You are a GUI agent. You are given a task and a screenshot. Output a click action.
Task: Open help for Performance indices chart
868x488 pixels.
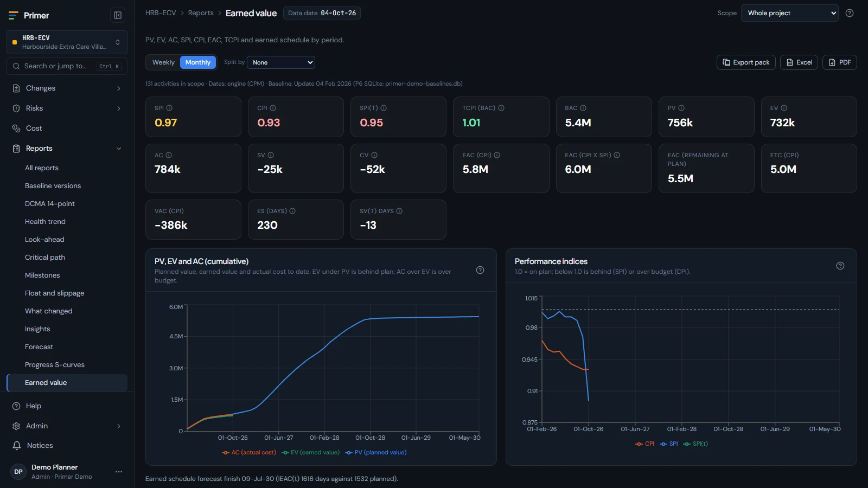point(840,266)
